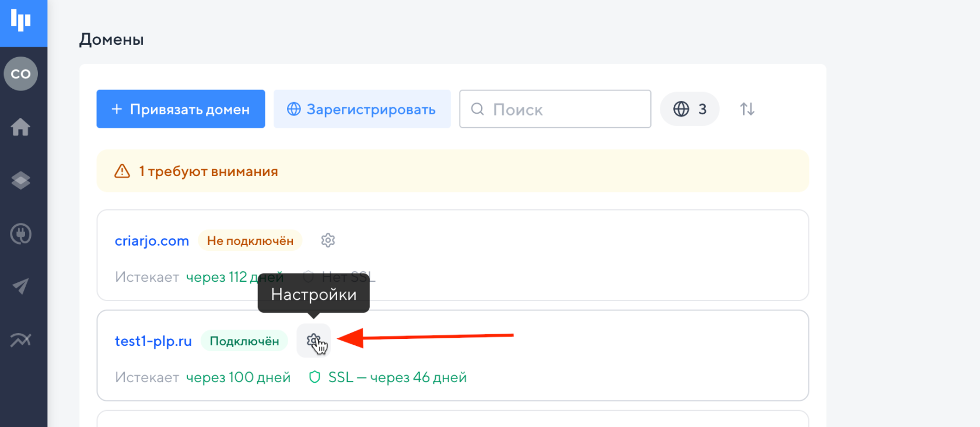
Task: Open the layers icon in sidebar
Action: [x=21, y=180]
